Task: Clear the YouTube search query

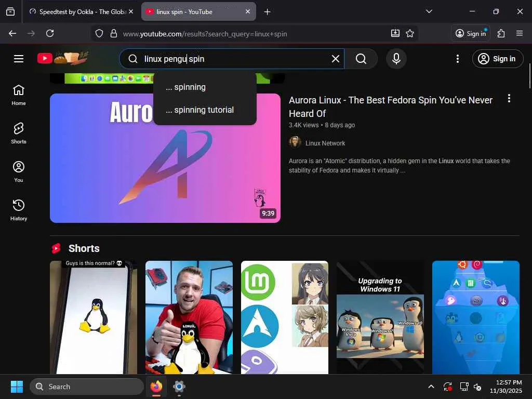Action: click(x=336, y=59)
